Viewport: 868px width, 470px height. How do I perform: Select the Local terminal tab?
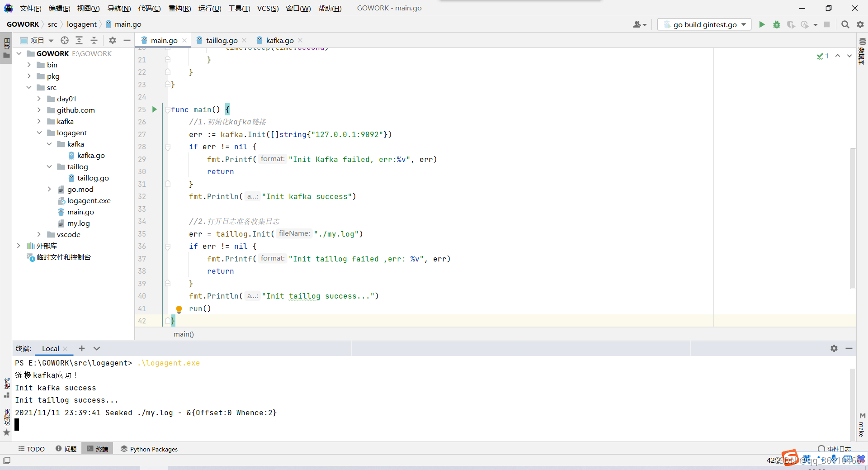coord(50,348)
